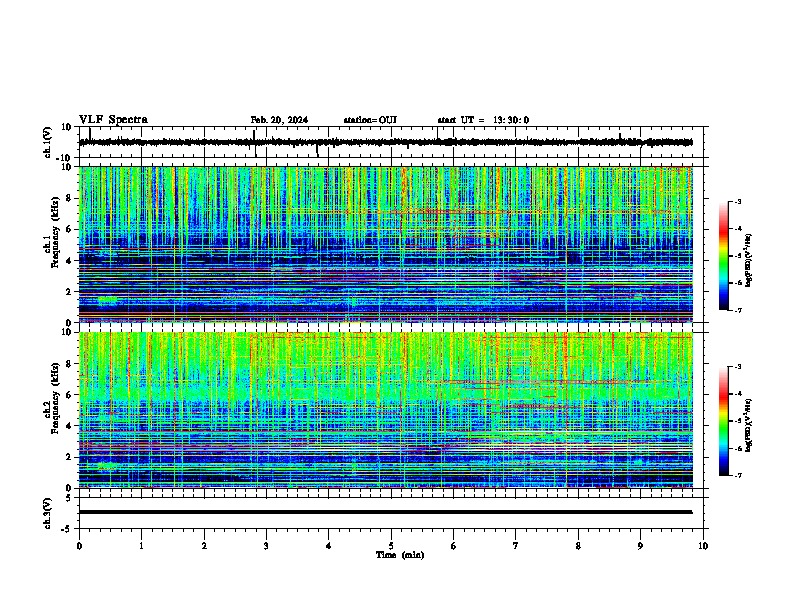Click the ch.1 Frequency (kHz) axis label
Viewport: 792px width, 612px height.
click(x=52, y=232)
